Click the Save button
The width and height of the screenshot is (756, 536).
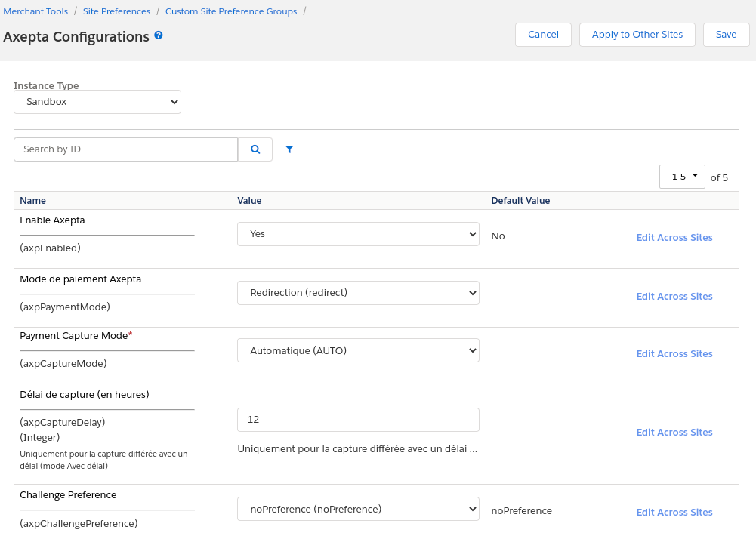[726, 35]
